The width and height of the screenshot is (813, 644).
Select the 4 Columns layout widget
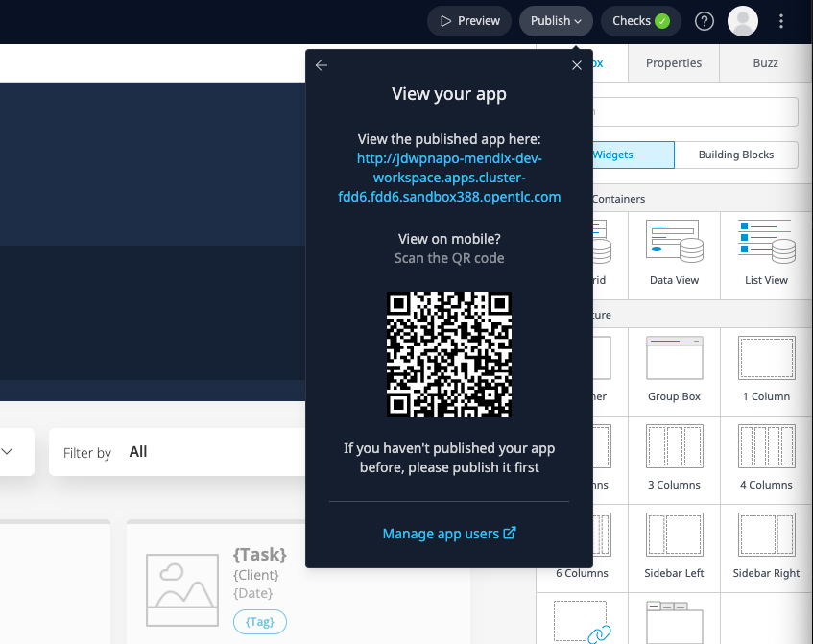pos(766,460)
